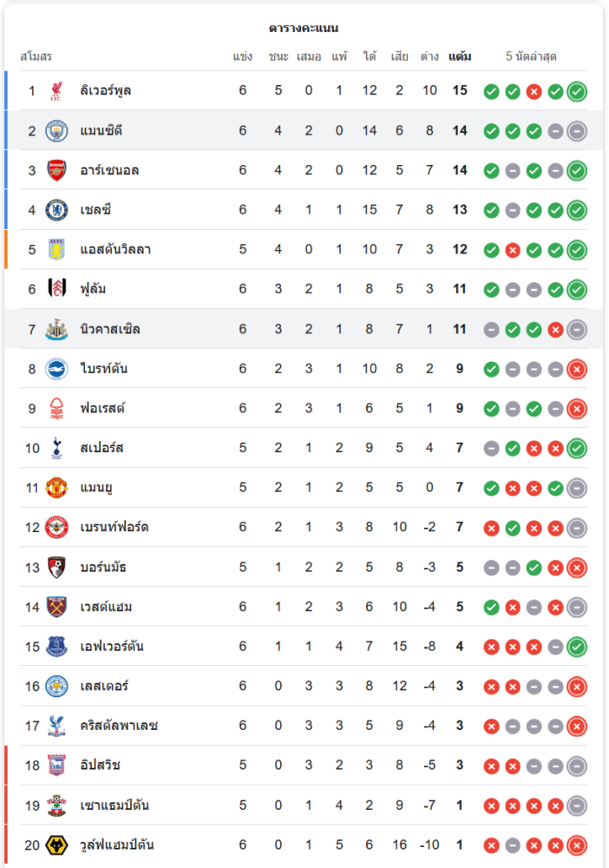Select the ฟูแล่ม team name
The height and width of the screenshot is (868, 609).
pyautogui.click(x=93, y=289)
